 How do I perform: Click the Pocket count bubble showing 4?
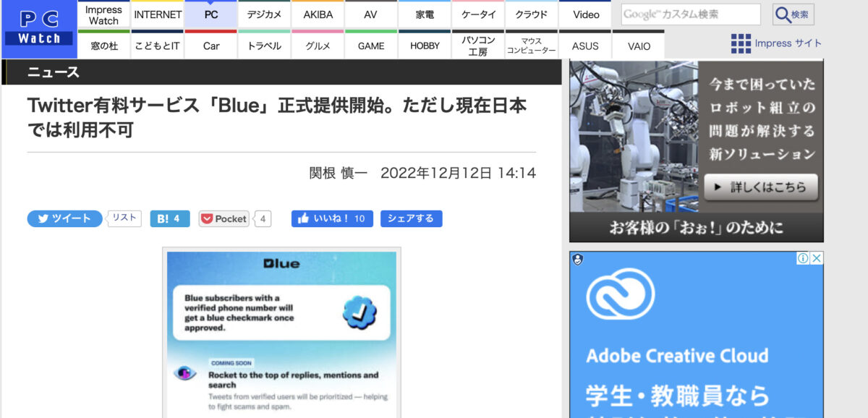(263, 218)
